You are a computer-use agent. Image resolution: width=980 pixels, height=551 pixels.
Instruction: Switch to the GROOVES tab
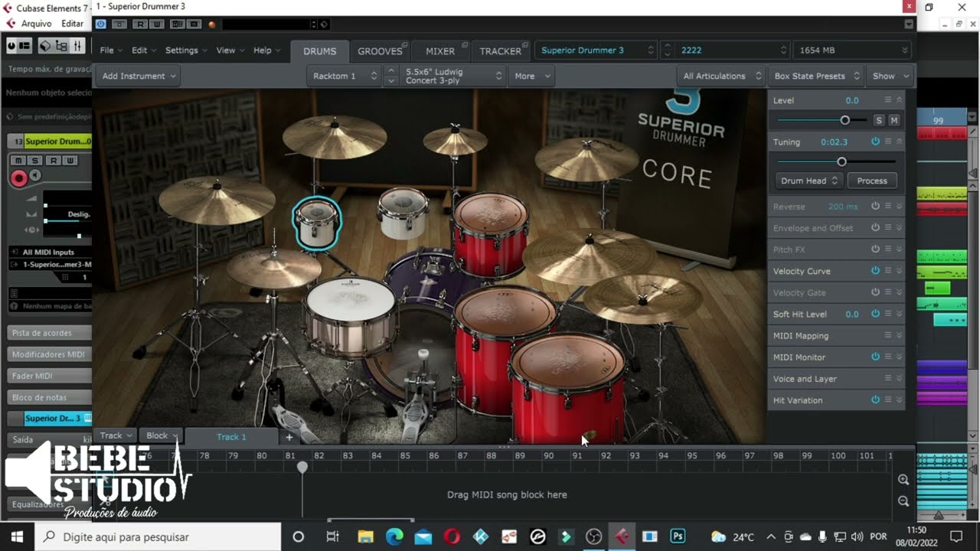(x=380, y=51)
